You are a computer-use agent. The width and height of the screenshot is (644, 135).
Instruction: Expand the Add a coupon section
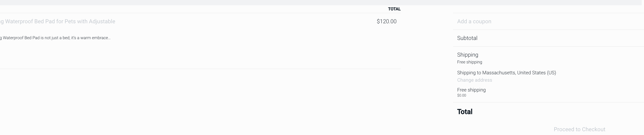click(474, 21)
